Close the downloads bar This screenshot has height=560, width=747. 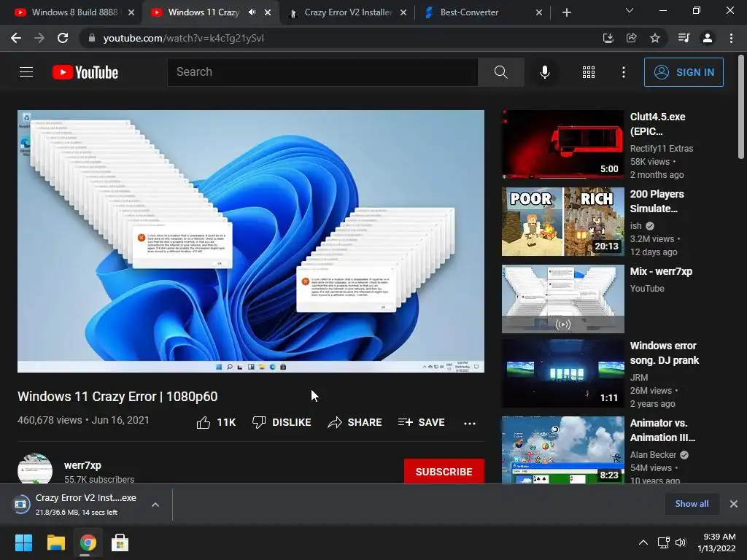(x=734, y=504)
